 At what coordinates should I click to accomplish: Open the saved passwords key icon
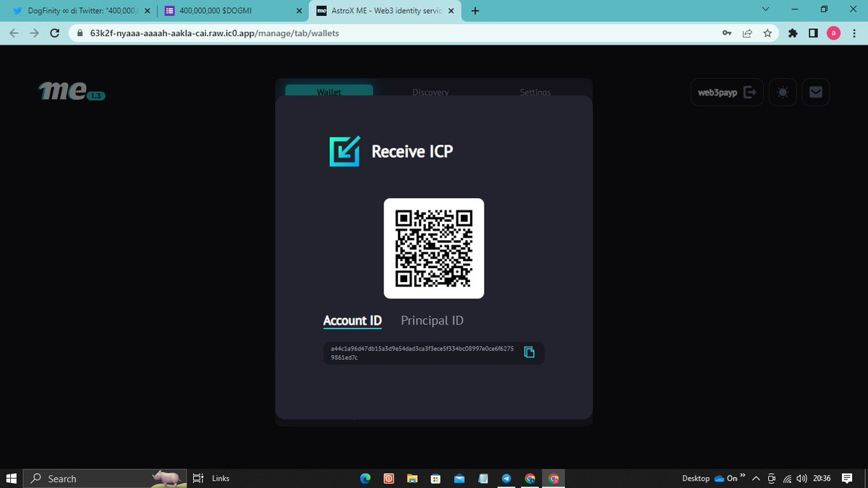(727, 33)
